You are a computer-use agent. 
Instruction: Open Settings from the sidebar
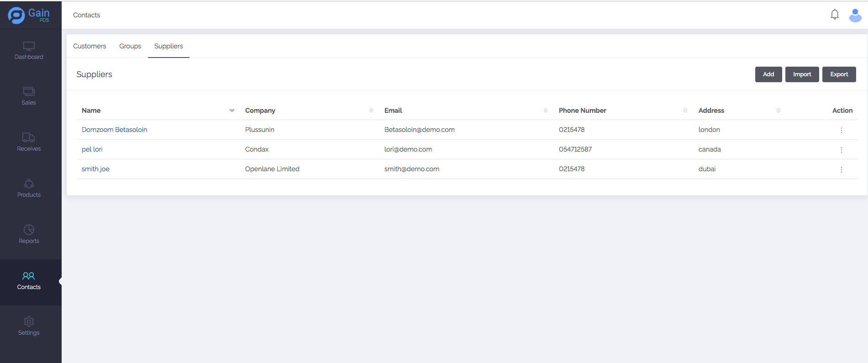click(29, 326)
